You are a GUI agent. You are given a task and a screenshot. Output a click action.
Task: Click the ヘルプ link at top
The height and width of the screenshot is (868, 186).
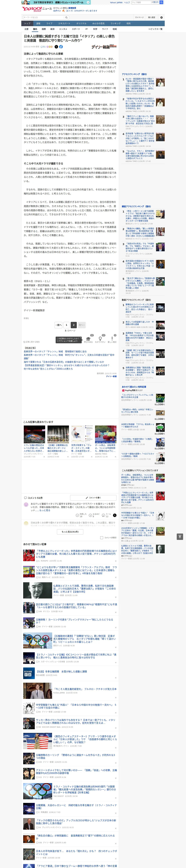[x=127, y=2]
